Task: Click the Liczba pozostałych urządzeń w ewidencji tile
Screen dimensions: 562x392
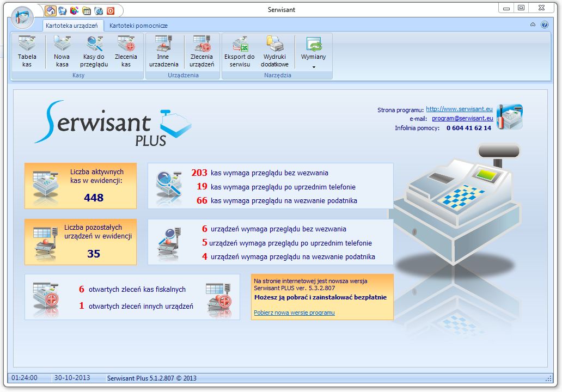Action: point(81,242)
